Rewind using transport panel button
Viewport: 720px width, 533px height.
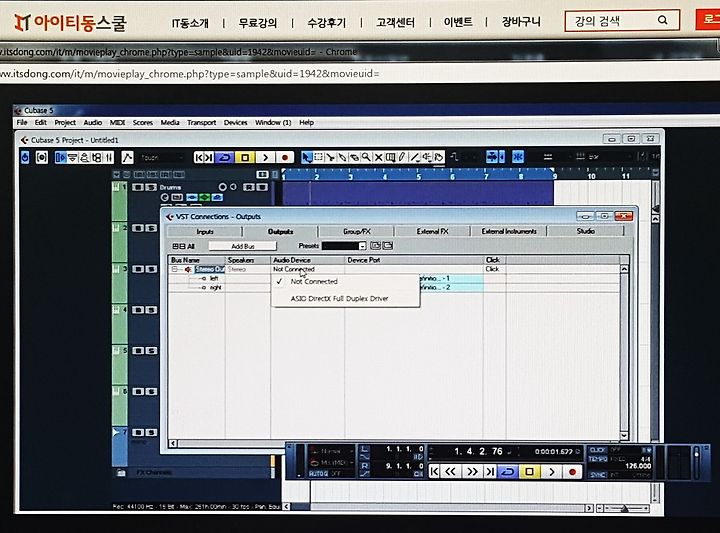[451, 471]
